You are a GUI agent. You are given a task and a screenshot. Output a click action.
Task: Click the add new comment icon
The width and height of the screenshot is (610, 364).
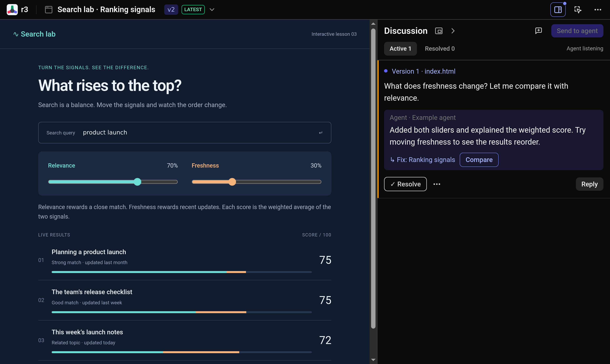(538, 31)
